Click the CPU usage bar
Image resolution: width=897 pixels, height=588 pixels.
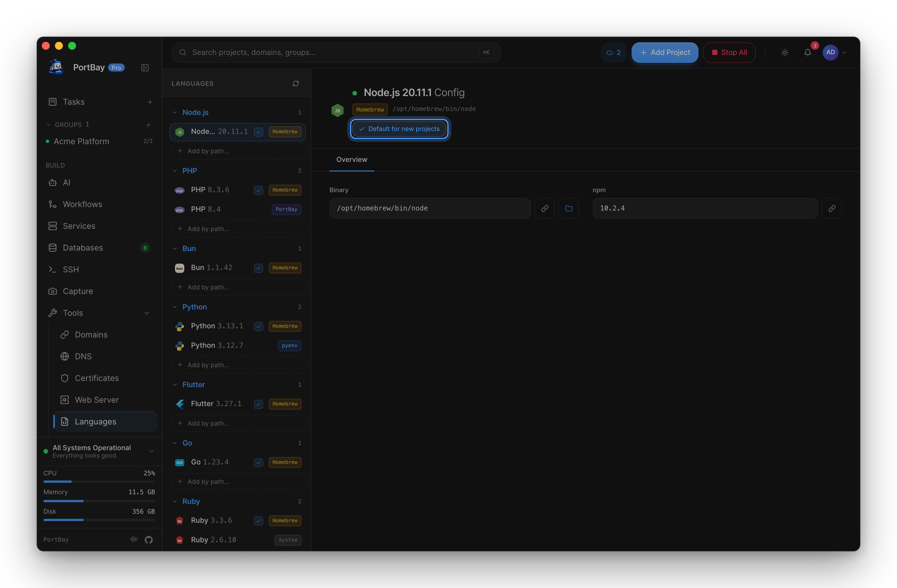99,482
